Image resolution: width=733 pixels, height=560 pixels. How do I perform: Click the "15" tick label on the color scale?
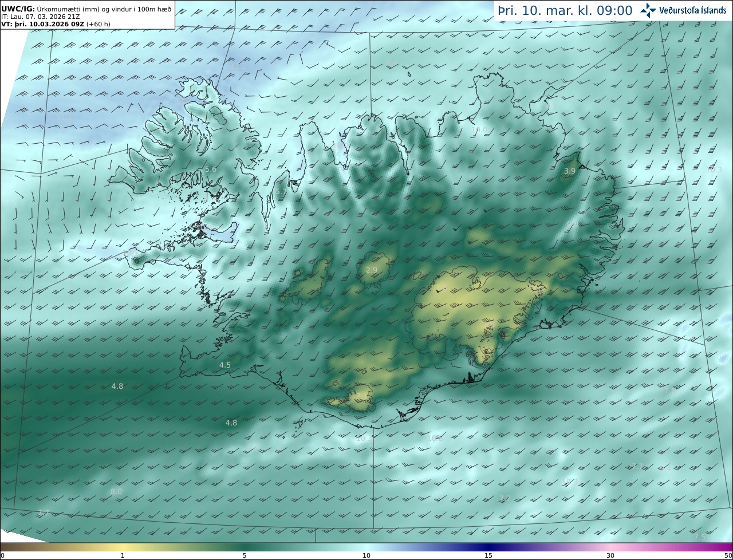[x=488, y=555]
